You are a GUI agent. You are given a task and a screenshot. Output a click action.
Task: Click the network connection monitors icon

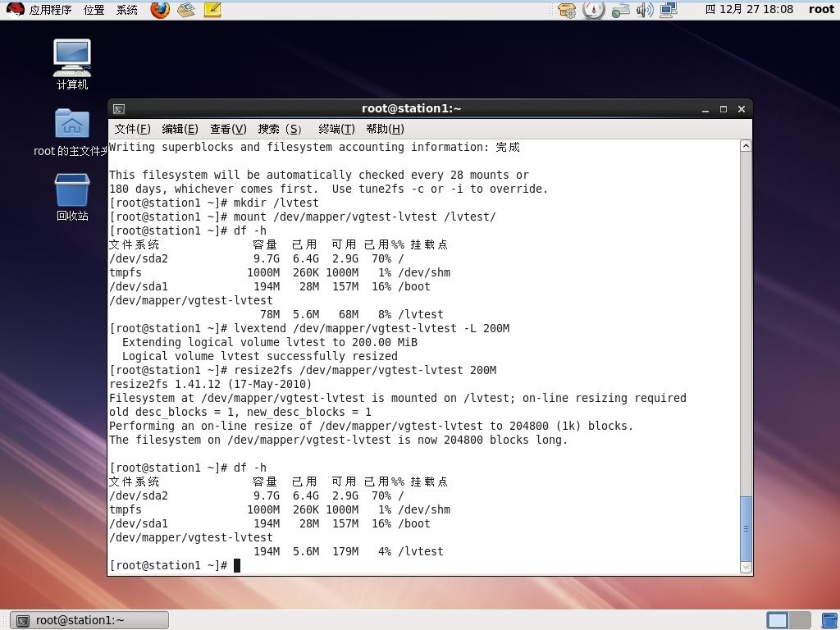(669, 10)
